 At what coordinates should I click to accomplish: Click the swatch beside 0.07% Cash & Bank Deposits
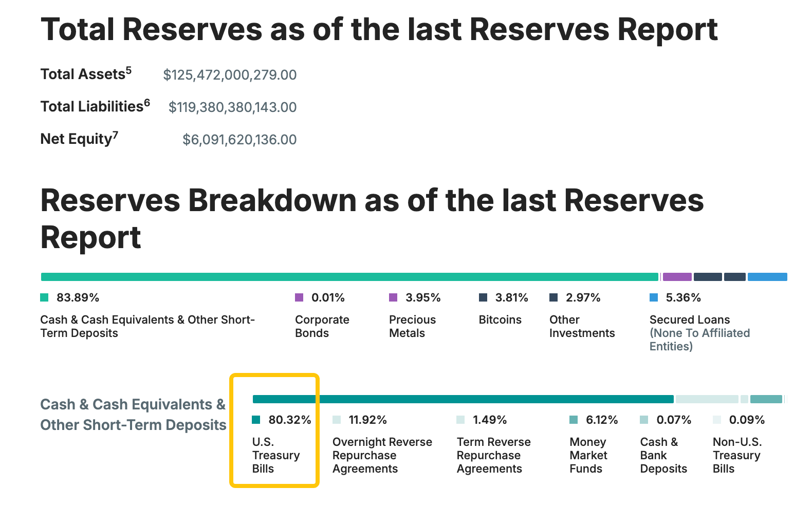pyautogui.click(x=644, y=420)
